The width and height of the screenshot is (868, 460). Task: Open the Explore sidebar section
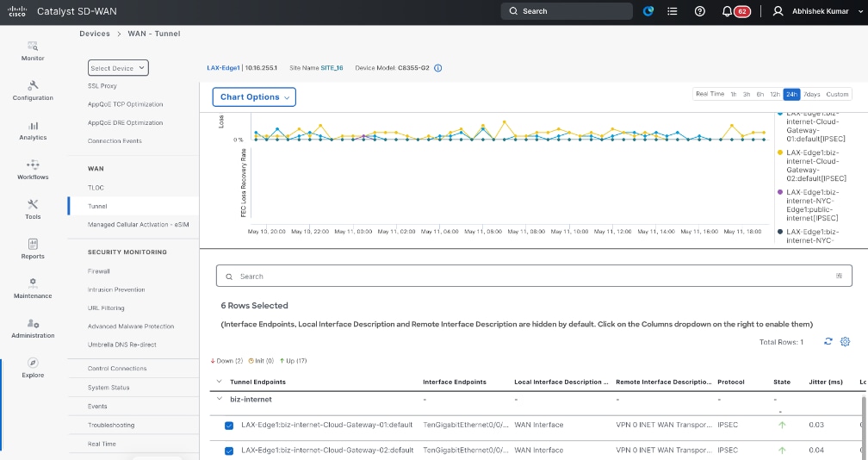coord(33,368)
